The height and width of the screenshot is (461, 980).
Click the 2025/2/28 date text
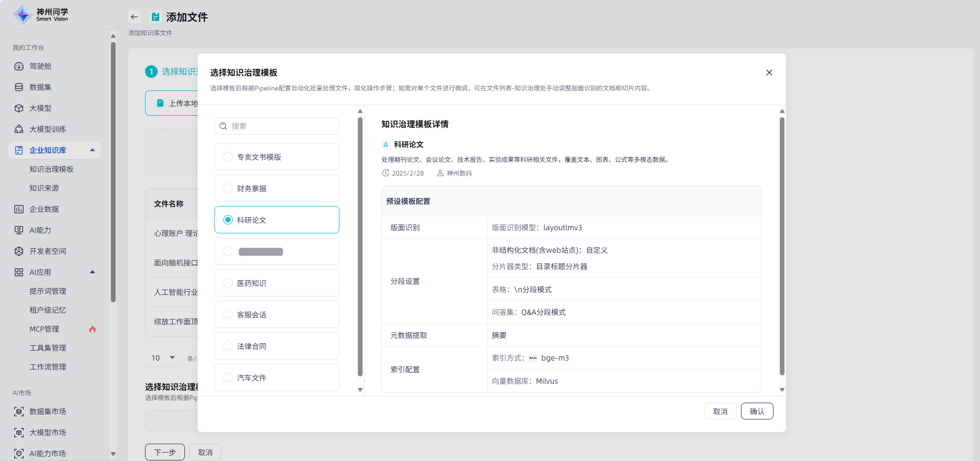[x=408, y=173]
